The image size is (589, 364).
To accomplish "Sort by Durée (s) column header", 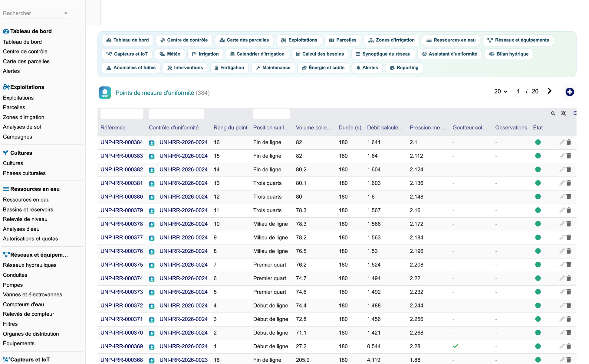I will (350, 128).
